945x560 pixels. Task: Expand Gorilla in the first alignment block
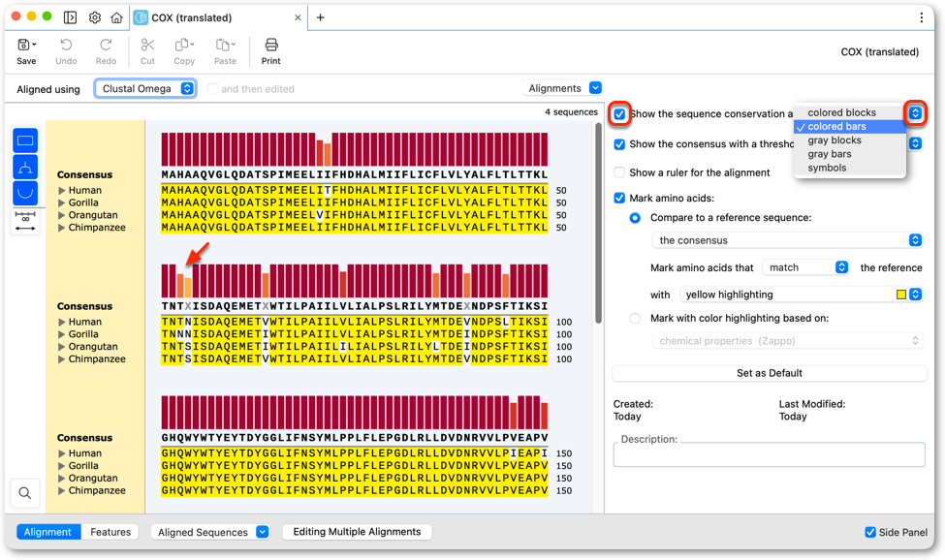pyautogui.click(x=61, y=202)
